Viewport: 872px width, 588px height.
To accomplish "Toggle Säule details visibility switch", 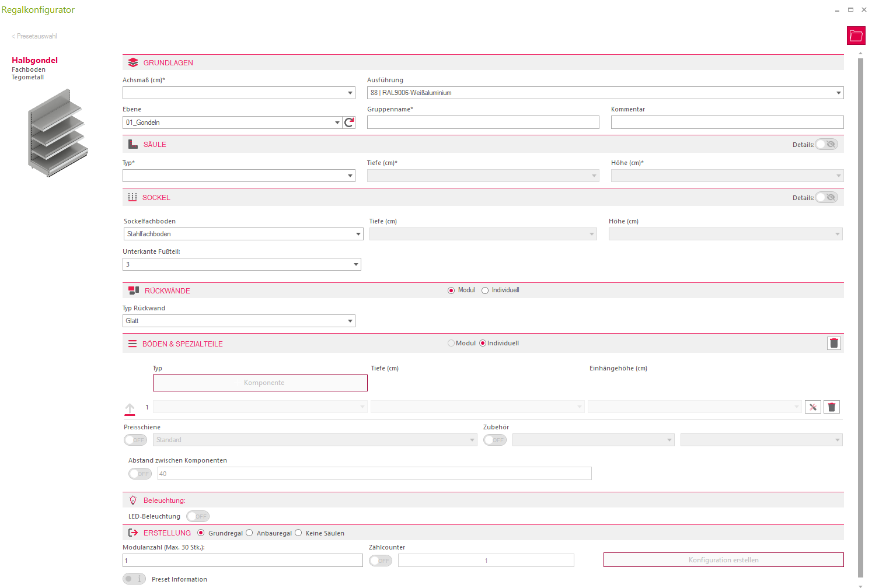I will coord(826,144).
